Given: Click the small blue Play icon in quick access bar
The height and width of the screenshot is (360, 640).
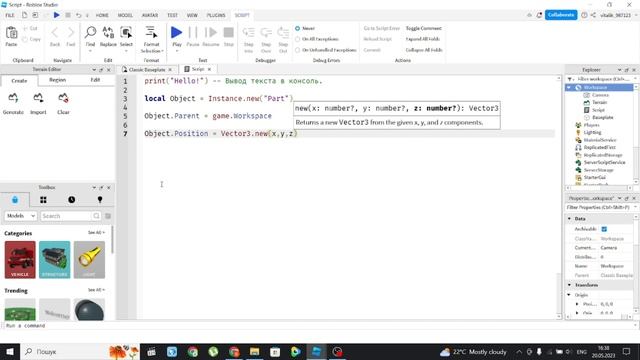Looking at the screenshot, I should point(57,15).
